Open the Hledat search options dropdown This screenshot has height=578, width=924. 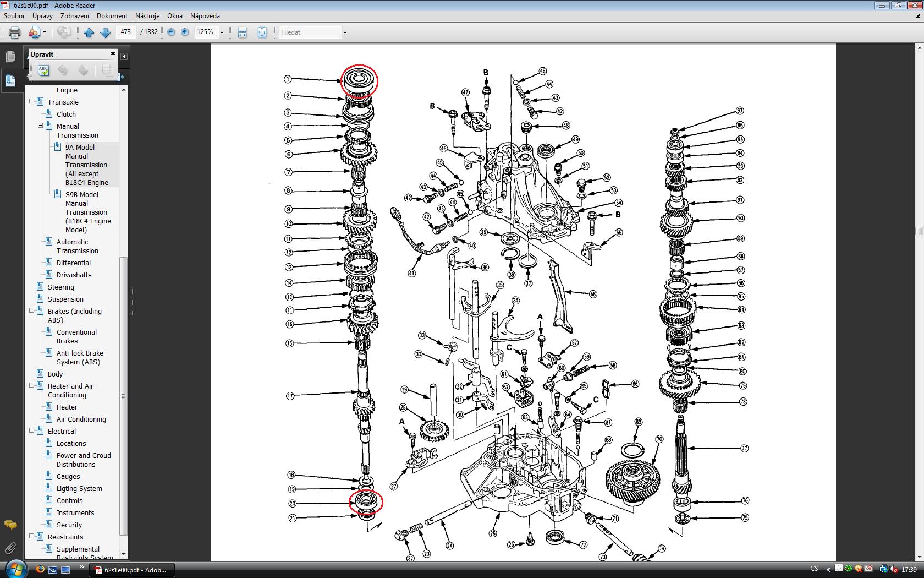pyautogui.click(x=345, y=32)
